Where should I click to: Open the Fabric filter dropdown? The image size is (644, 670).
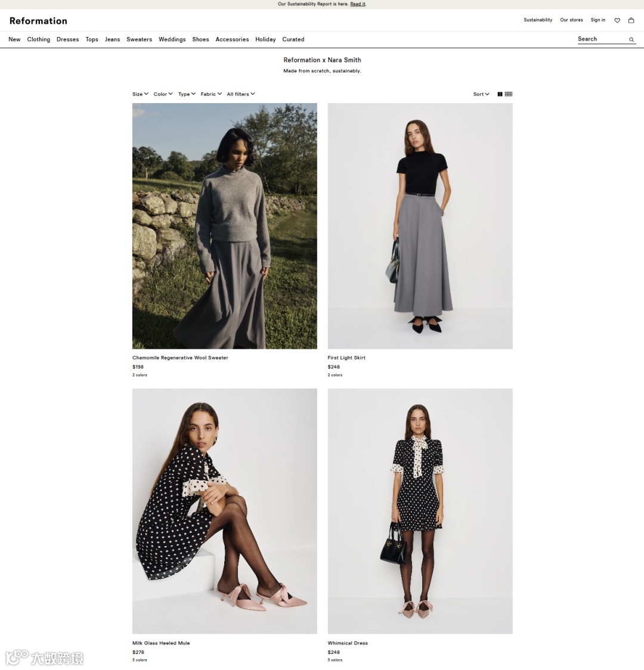pos(211,94)
